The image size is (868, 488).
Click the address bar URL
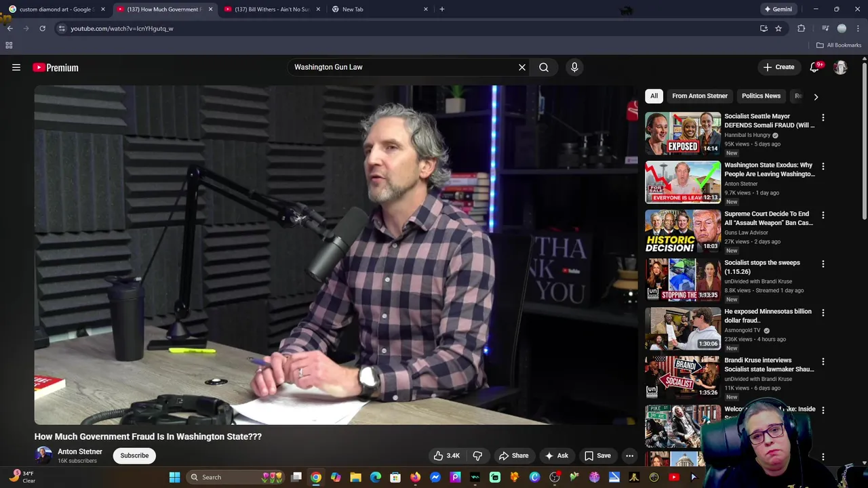(x=122, y=28)
